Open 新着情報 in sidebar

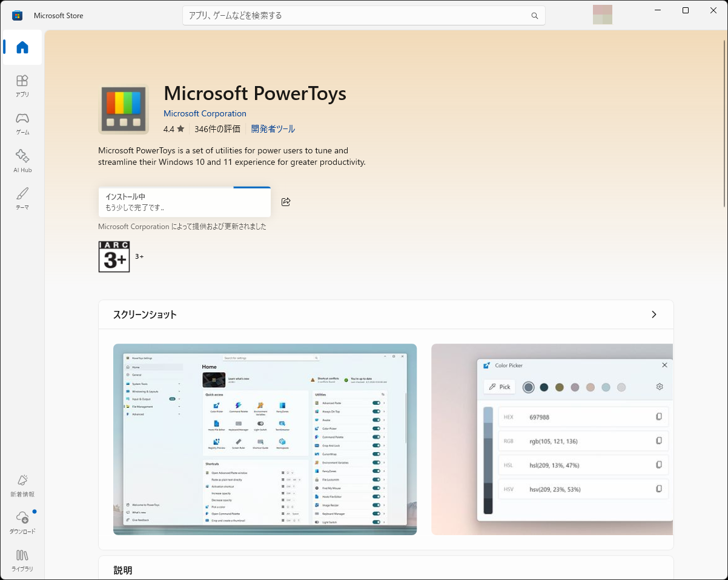click(x=22, y=485)
